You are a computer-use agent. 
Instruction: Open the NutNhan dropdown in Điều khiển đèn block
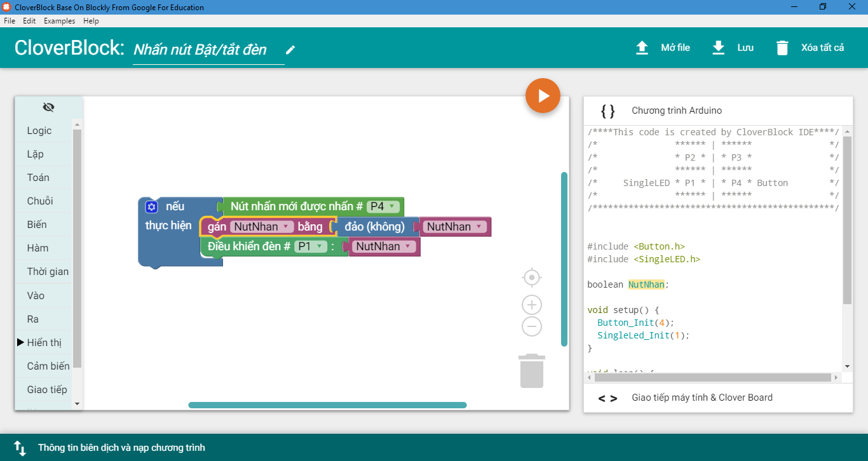tap(384, 246)
